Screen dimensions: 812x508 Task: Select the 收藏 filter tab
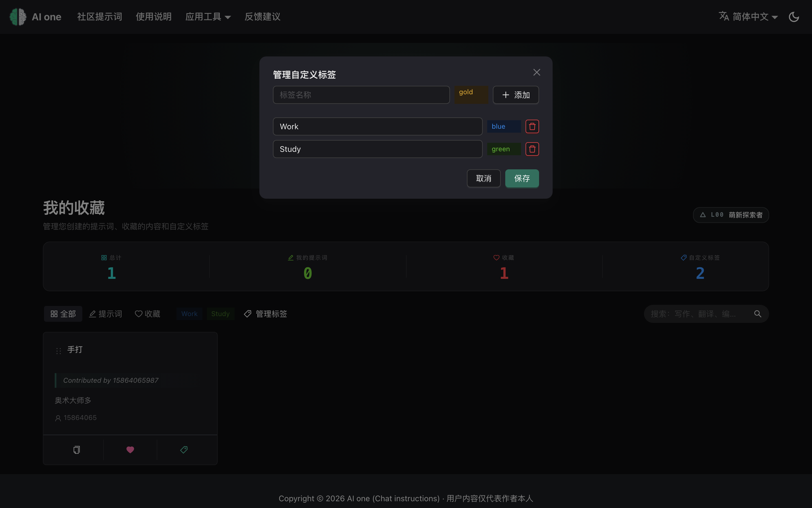click(148, 314)
